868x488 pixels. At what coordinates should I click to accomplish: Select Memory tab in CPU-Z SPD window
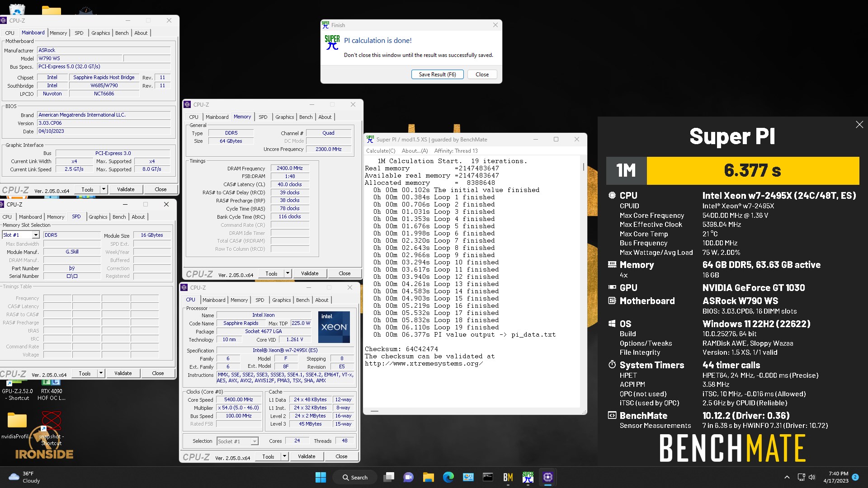[56, 217]
